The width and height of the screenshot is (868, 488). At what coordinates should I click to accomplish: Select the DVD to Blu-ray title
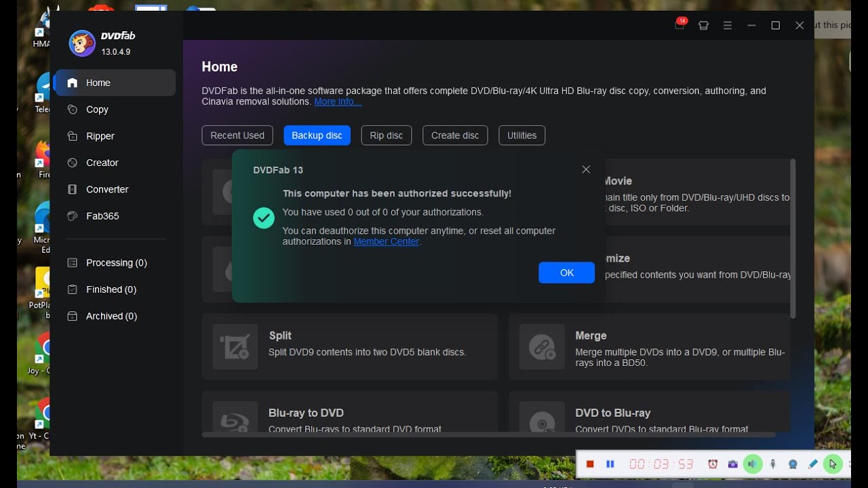click(x=613, y=413)
